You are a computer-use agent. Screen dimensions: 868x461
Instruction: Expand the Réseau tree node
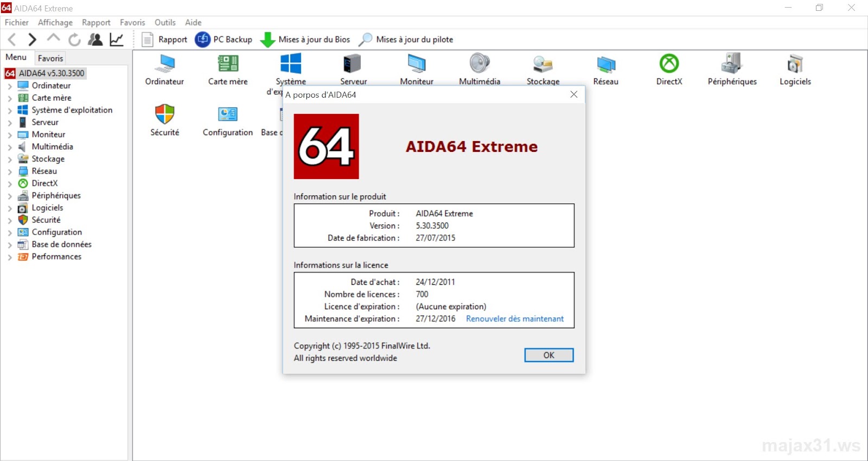10,171
